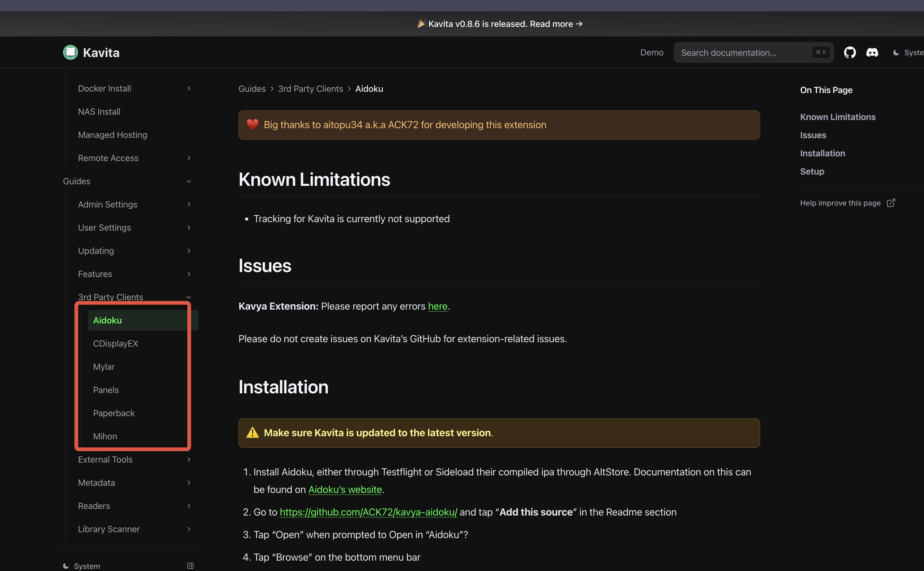
Task: Open the CDisplayEX sidebar page
Action: click(x=116, y=344)
